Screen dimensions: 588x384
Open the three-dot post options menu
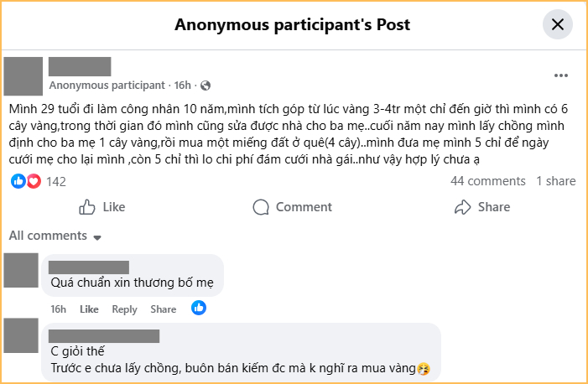pos(561,76)
